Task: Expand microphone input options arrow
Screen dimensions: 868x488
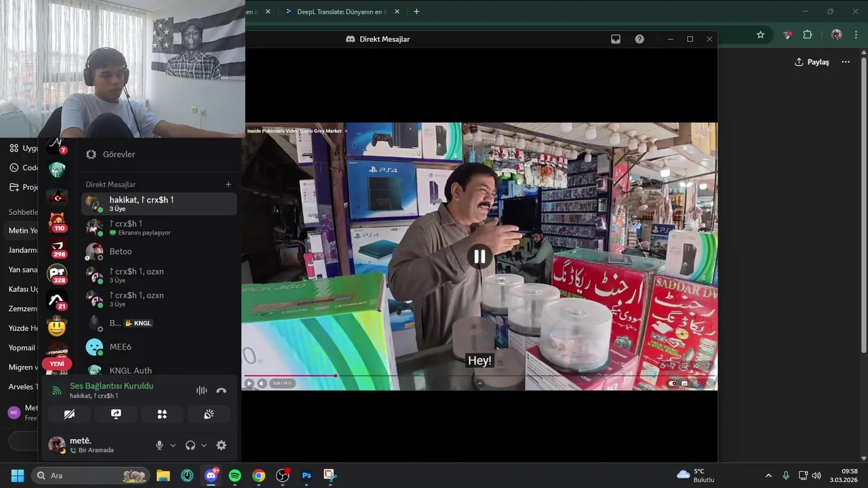Action: (173, 445)
